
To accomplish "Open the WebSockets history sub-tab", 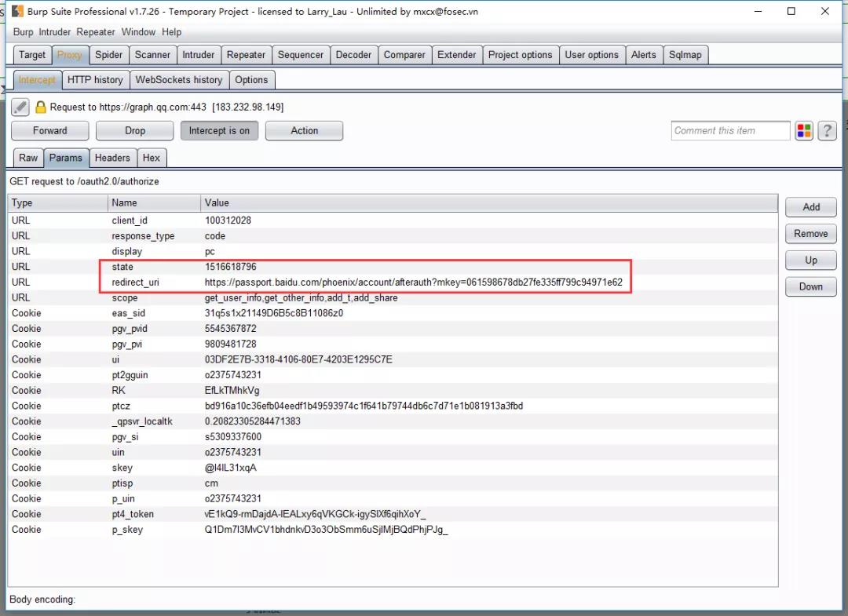I will tap(179, 80).
